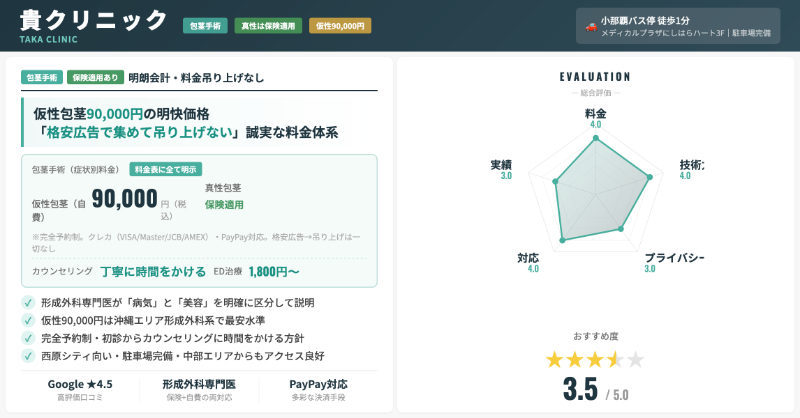Click the 90,000 price figure
Image resolution: width=800 pixels, height=418 pixels.
125,199
